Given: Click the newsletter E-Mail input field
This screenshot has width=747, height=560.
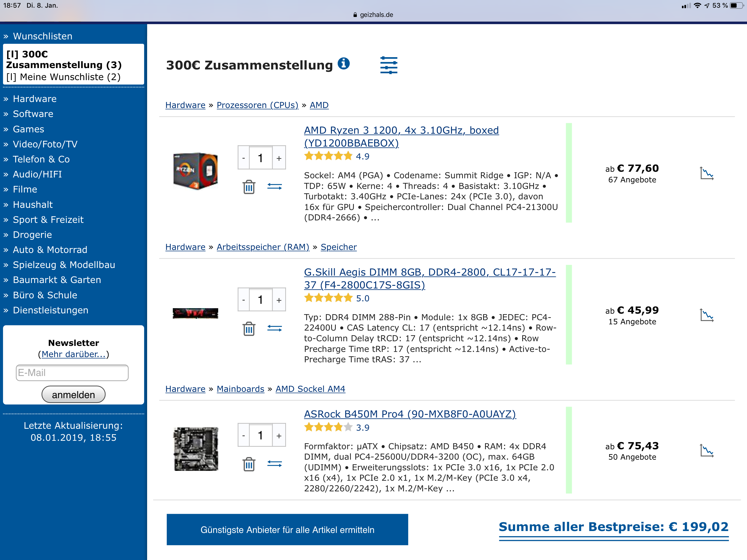Looking at the screenshot, I should [x=72, y=372].
